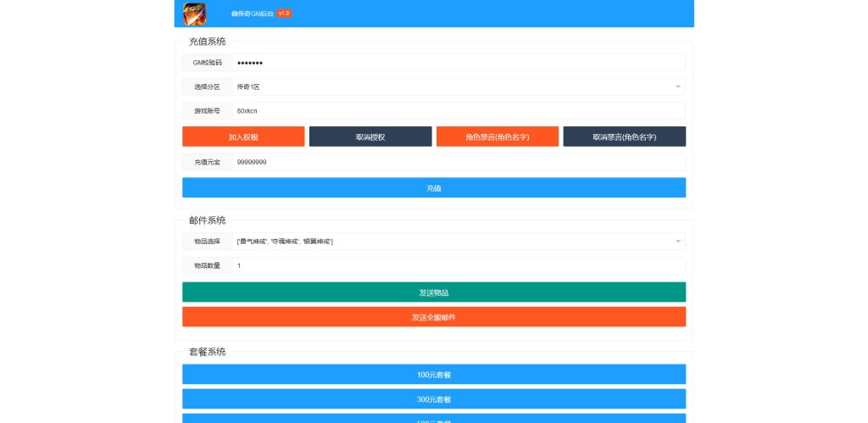Select the 300元套餐 package button

tap(434, 398)
